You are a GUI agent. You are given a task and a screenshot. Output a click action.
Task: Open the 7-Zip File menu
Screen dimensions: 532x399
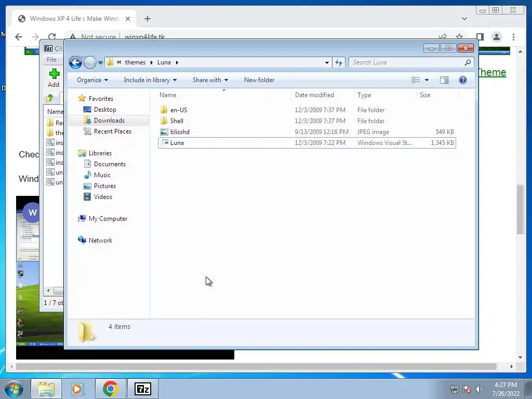pos(51,60)
